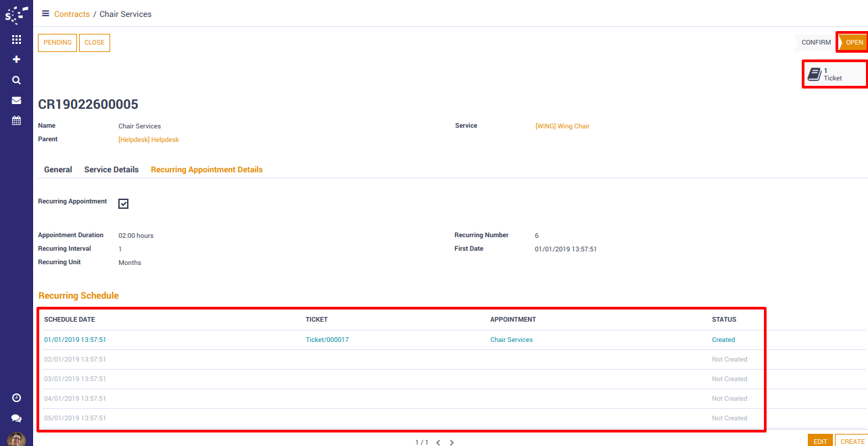Click the CLOSE status button
This screenshot has height=446, width=868.
click(x=95, y=43)
